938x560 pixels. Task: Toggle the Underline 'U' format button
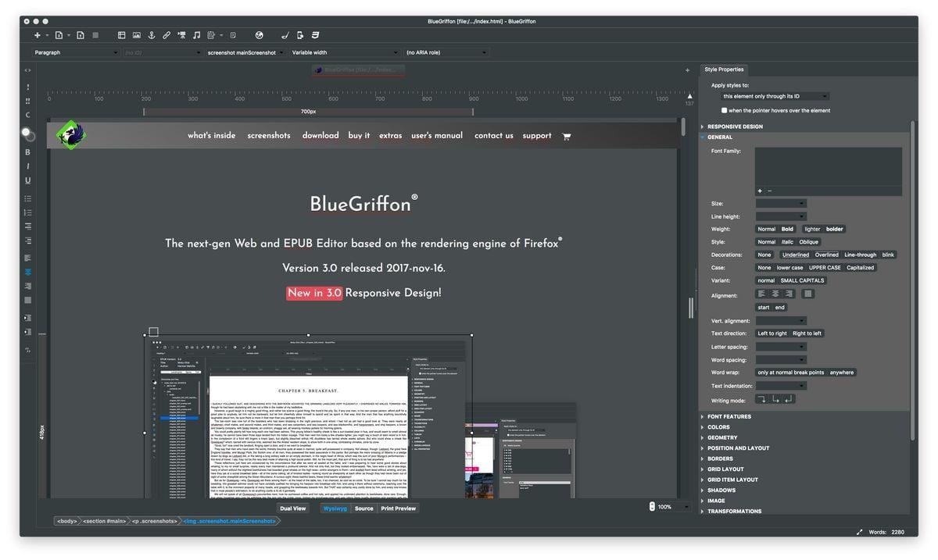(x=28, y=180)
